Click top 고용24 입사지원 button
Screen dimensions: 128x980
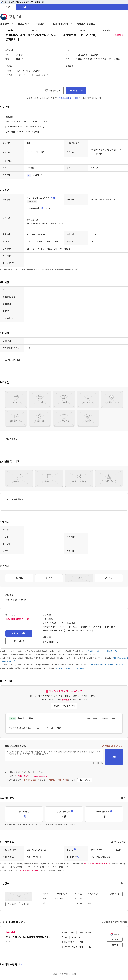[x=76, y=91]
